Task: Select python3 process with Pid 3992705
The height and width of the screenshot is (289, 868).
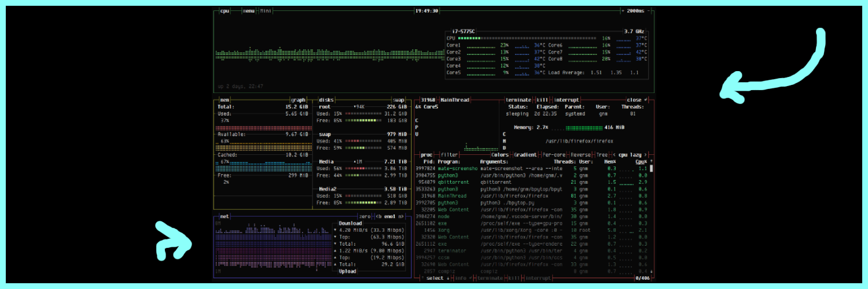Action: [x=531, y=203]
